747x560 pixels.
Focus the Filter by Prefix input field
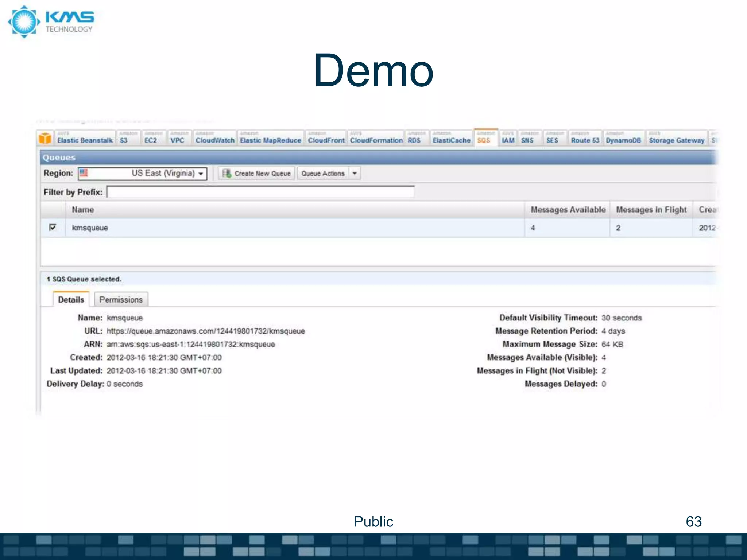coord(260,192)
